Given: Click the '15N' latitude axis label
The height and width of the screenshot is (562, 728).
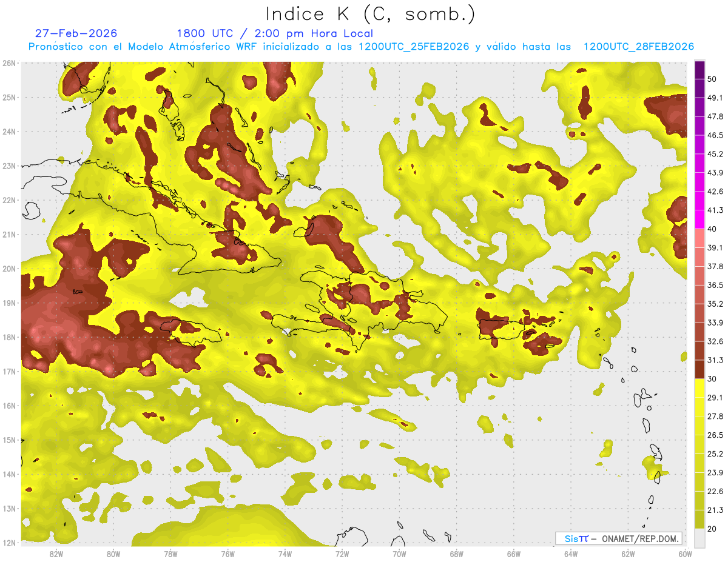Looking at the screenshot, I should [x=9, y=440].
